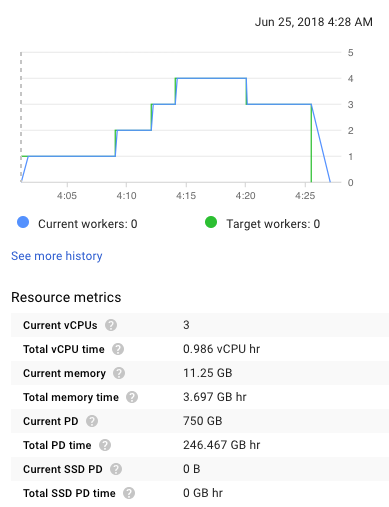Click the blue Current workers legend dot
This screenshot has width=389, height=507.
point(23,222)
